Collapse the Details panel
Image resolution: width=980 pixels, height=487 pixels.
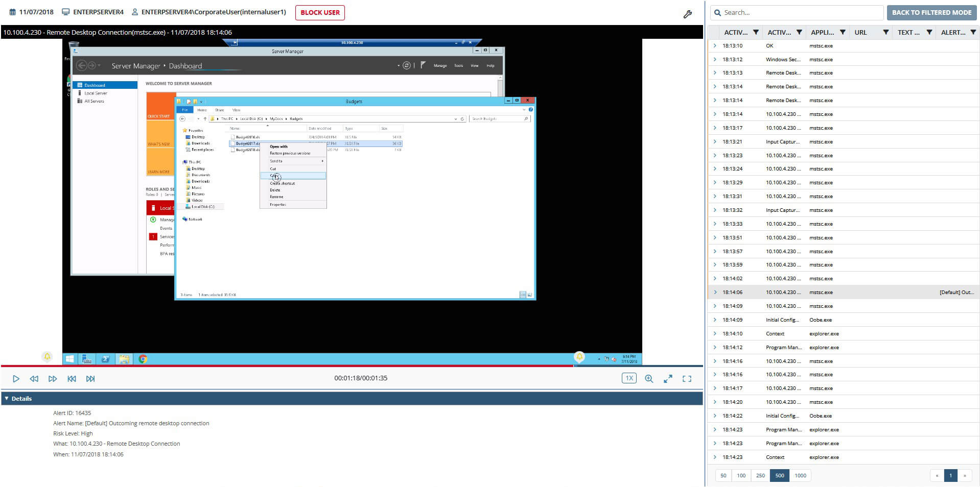point(7,399)
